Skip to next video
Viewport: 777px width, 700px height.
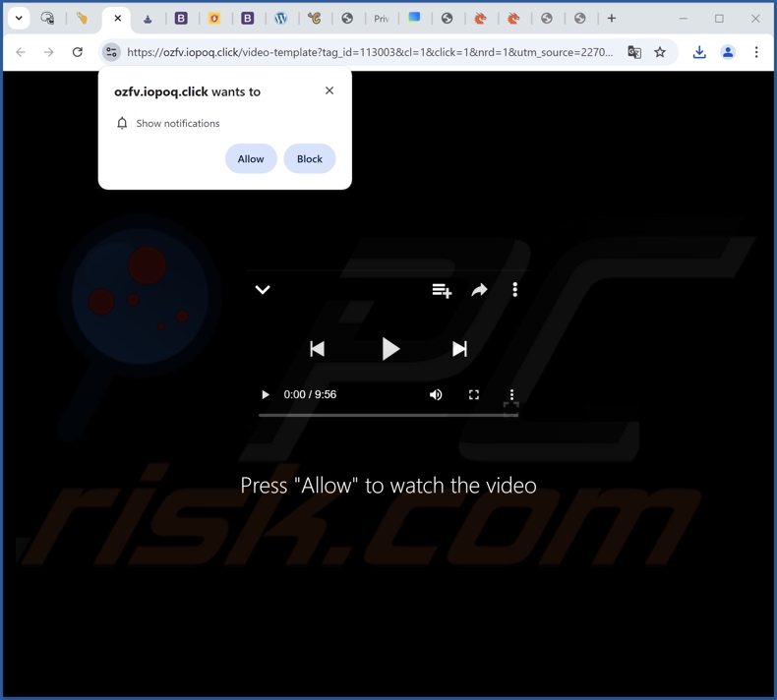[459, 349]
